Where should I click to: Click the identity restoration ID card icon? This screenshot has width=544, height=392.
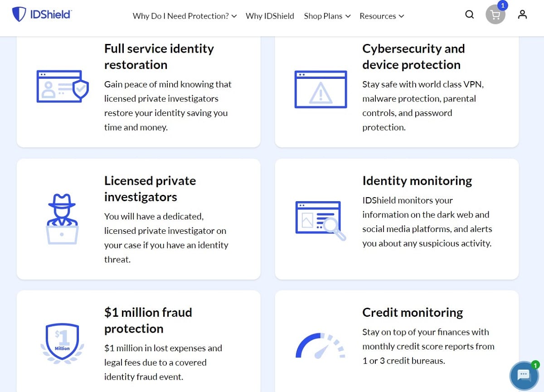pyautogui.click(x=63, y=87)
